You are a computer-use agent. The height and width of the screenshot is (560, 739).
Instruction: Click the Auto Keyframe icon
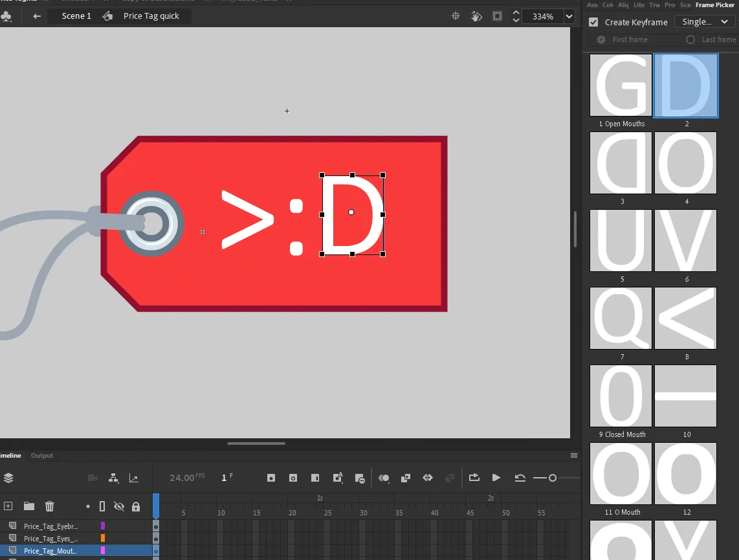[338, 478]
